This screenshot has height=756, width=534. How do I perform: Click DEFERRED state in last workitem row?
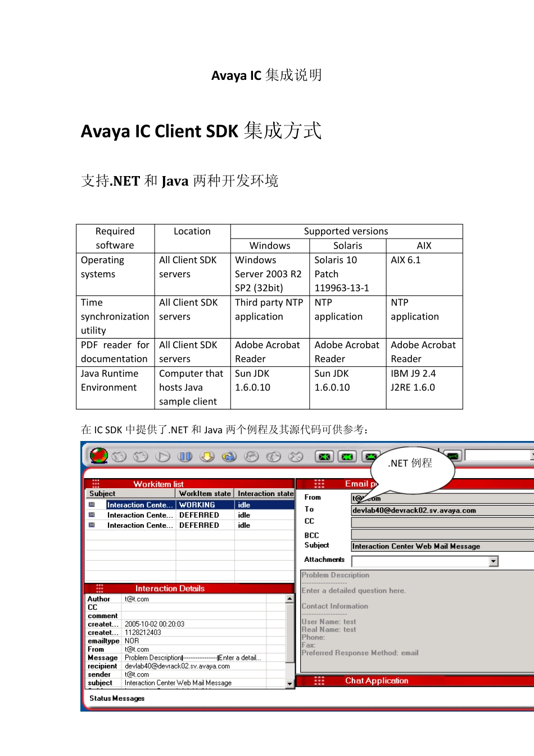tap(199, 525)
